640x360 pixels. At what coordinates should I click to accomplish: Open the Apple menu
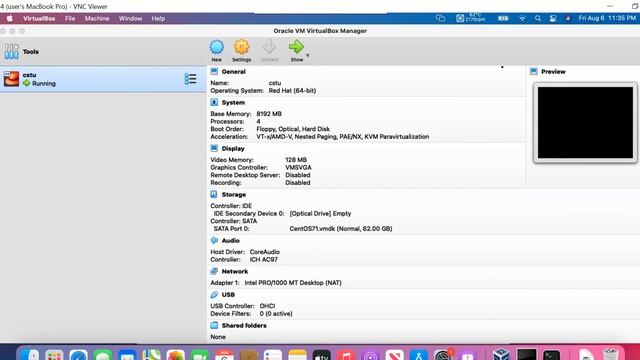point(9,18)
